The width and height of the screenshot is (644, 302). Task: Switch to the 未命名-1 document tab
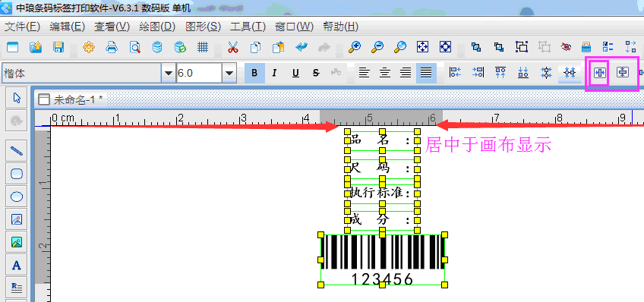71,99
